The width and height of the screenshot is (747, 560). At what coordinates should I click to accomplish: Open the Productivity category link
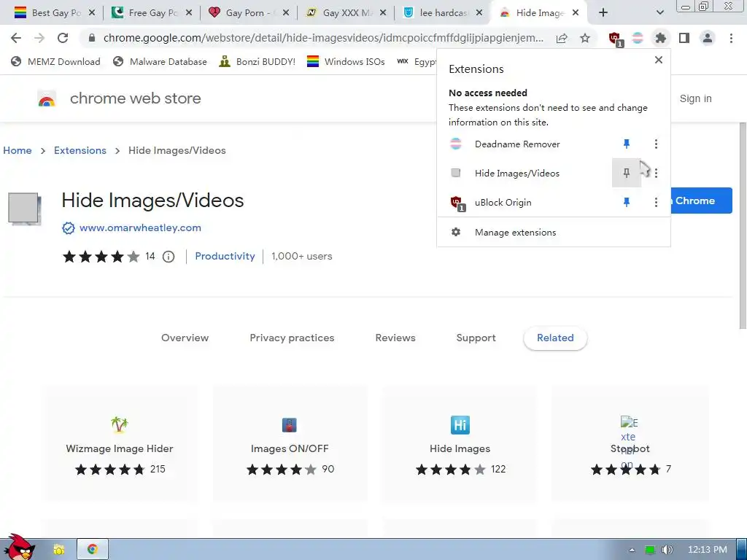(x=225, y=256)
